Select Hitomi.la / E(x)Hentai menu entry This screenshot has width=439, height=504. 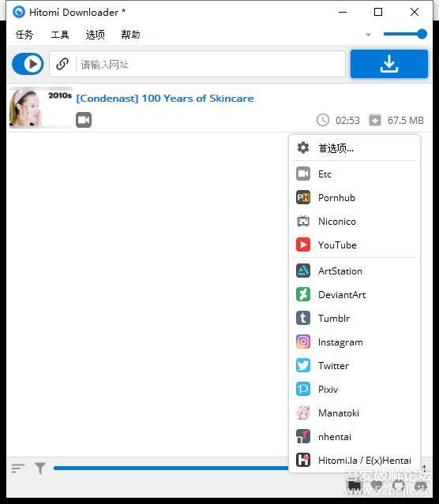coord(355,461)
